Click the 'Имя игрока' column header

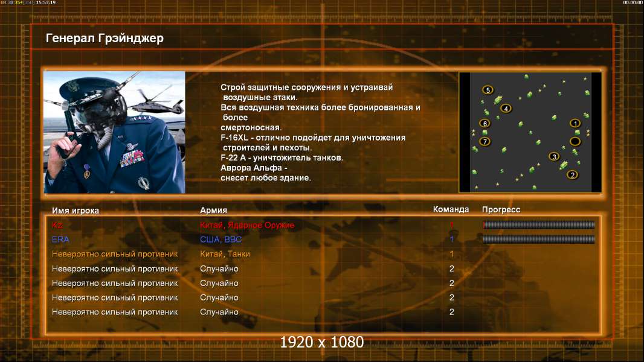[75, 211]
